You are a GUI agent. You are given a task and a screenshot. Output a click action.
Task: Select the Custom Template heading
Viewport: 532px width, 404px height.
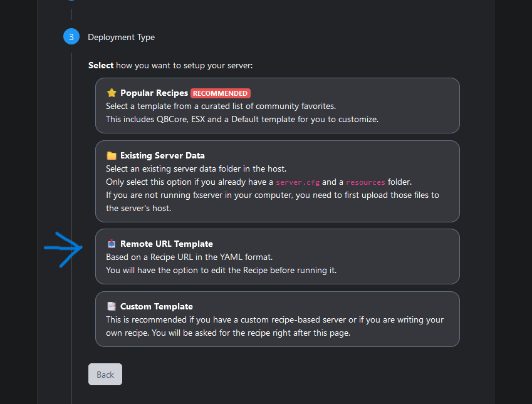(x=157, y=306)
